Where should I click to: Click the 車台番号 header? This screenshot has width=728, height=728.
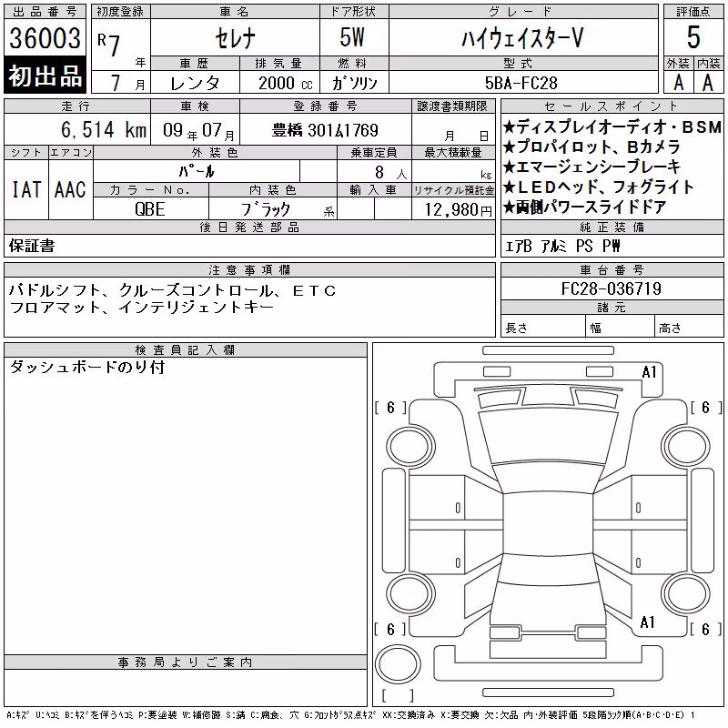pos(612,269)
